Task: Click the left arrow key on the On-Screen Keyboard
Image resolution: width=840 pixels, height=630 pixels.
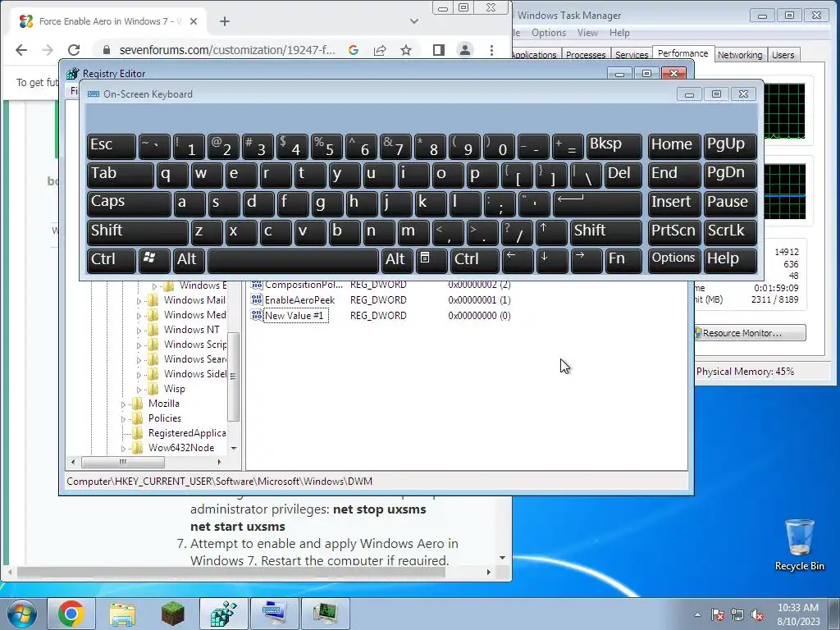Action: [518, 260]
